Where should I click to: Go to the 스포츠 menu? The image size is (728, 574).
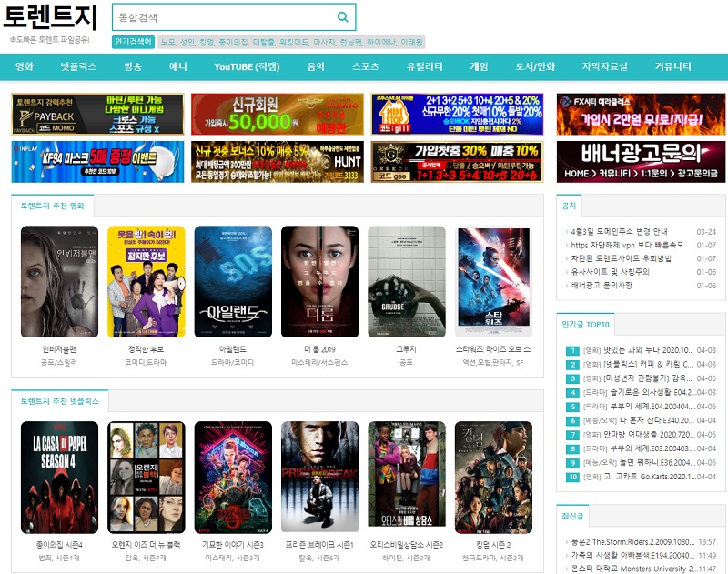tap(366, 66)
